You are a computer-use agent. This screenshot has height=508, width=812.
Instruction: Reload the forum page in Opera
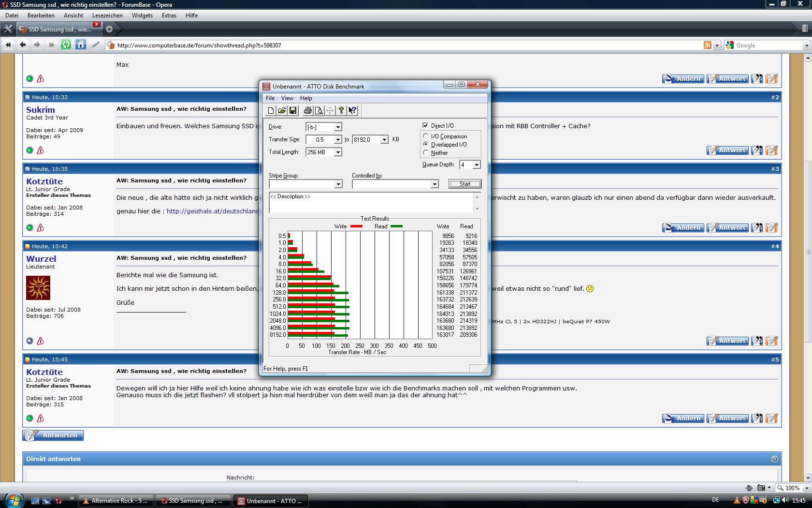coord(66,45)
